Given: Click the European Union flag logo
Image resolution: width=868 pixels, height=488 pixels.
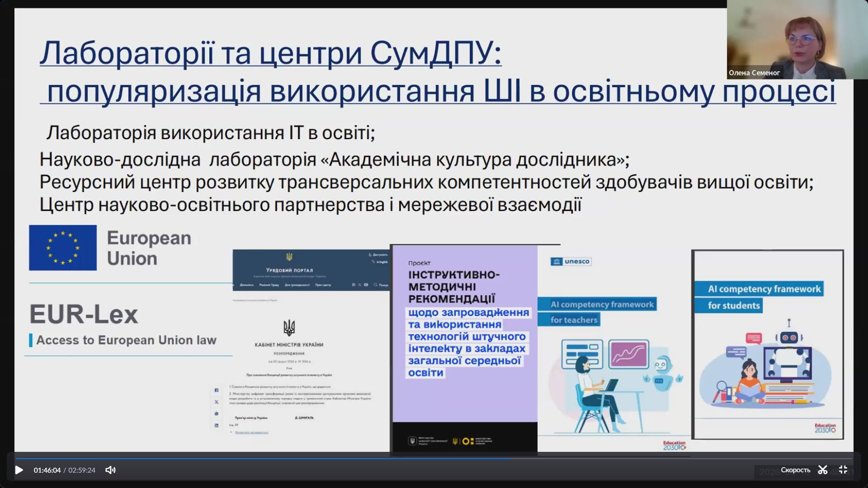Looking at the screenshot, I should [63, 248].
